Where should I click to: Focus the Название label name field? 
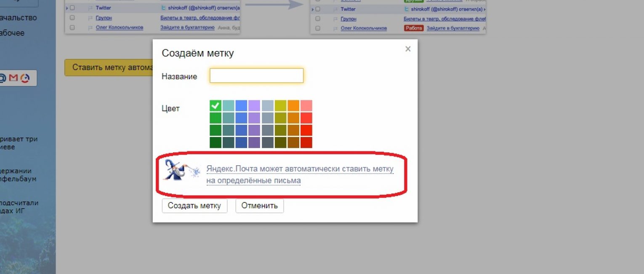257,76
